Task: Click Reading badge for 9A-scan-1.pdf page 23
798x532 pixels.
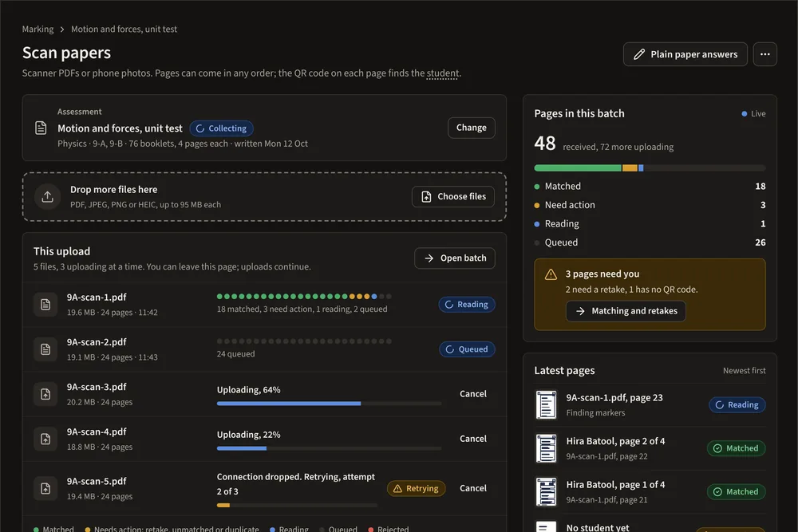Action: point(737,405)
